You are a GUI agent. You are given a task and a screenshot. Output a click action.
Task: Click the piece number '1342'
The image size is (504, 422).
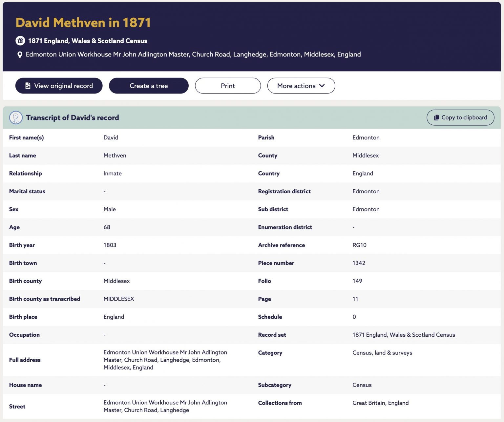[359, 263]
